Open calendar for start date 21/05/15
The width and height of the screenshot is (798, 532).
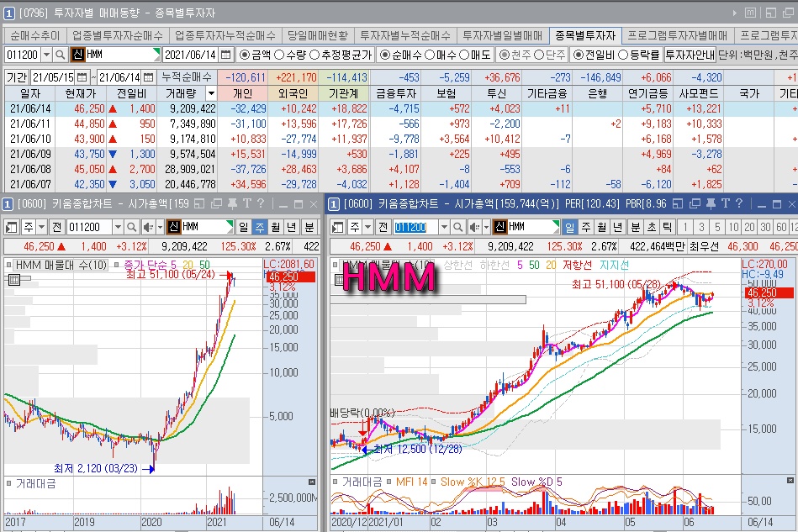tap(82, 77)
